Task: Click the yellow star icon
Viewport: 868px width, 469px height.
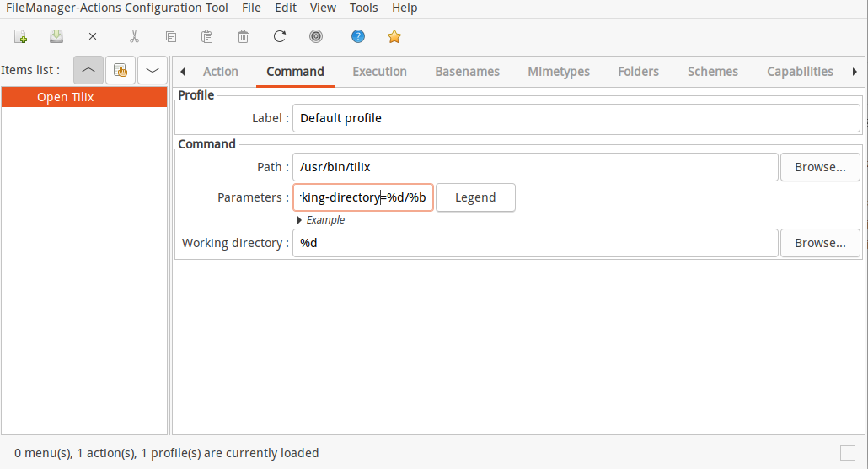Action: point(394,36)
